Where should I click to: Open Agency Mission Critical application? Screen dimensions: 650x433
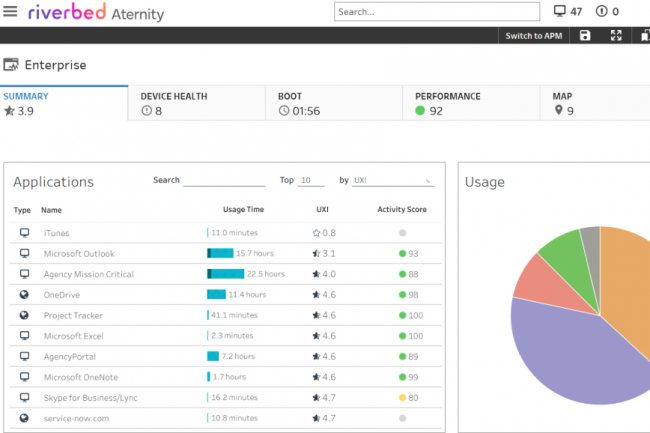(x=89, y=274)
